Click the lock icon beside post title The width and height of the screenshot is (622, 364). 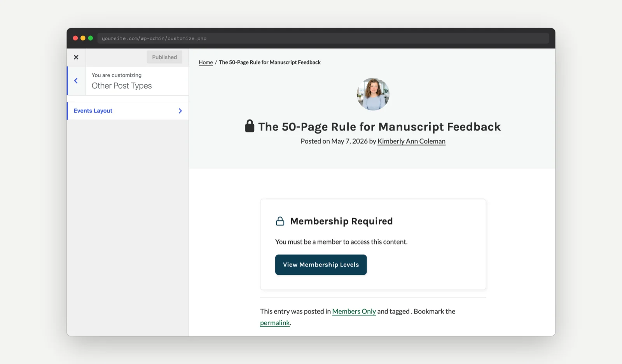250,126
